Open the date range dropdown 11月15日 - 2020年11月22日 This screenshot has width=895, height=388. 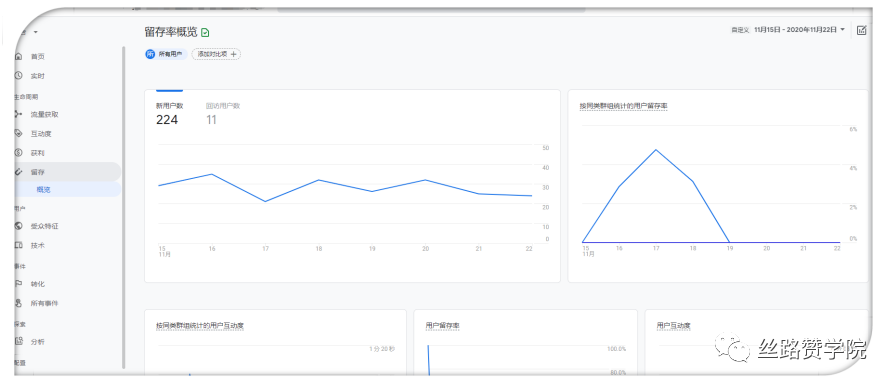799,30
